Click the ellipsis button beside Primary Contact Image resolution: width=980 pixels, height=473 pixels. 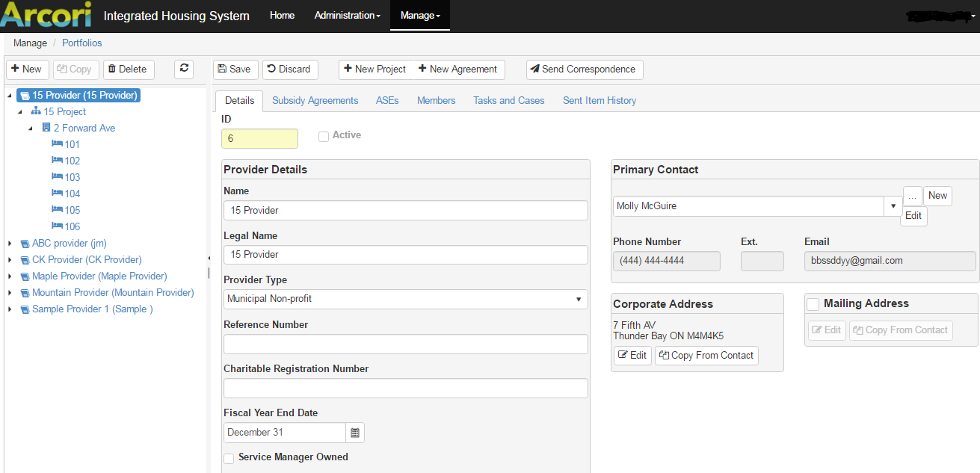click(913, 196)
